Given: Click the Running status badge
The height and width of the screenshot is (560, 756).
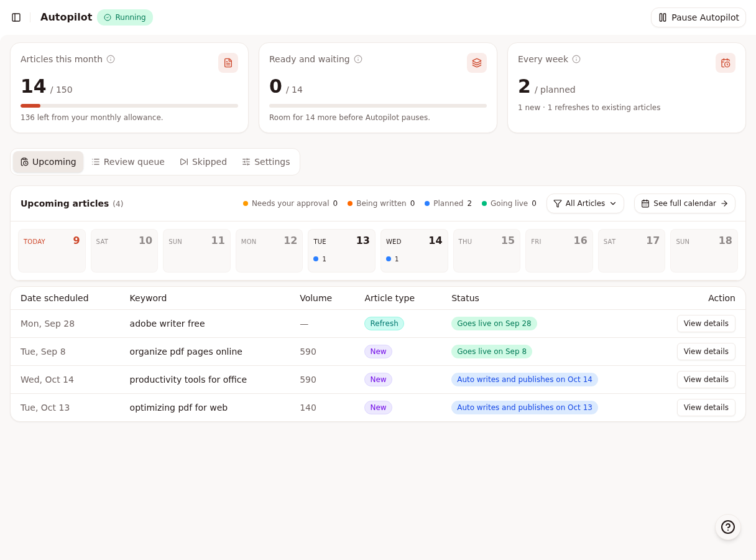Looking at the screenshot, I should (x=125, y=17).
